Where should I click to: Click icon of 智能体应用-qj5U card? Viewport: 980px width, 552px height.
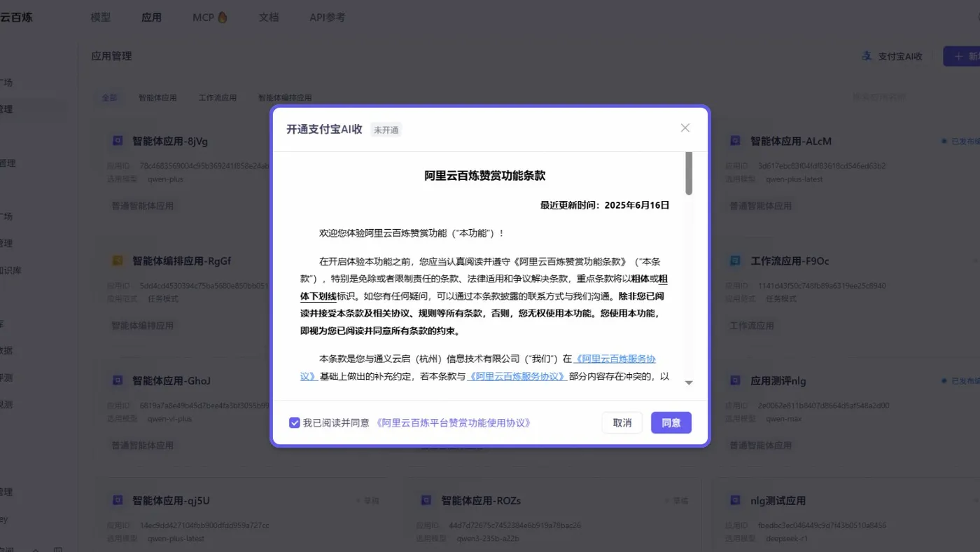click(118, 500)
